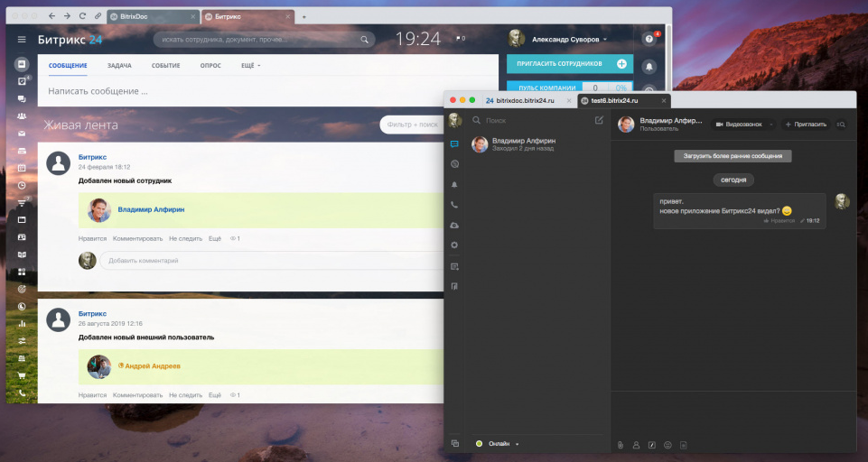Image resolution: width=868 pixels, height=462 pixels.
Task: Open telephony handset icon in browser sidebar
Action: coord(22,393)
